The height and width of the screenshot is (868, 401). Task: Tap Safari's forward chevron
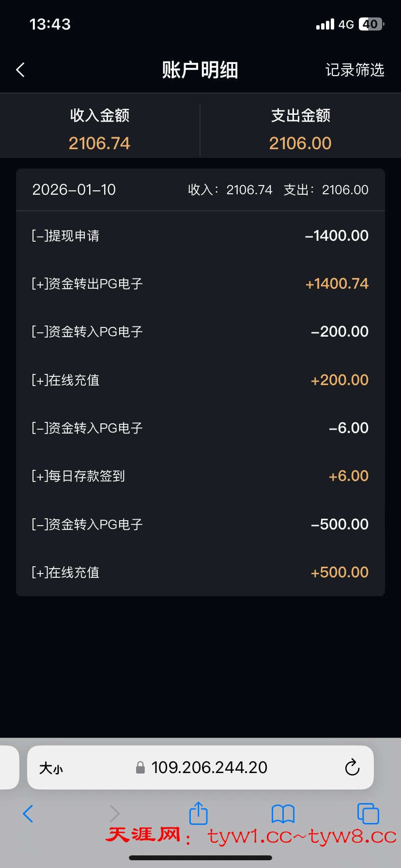(x=114, y=814)
